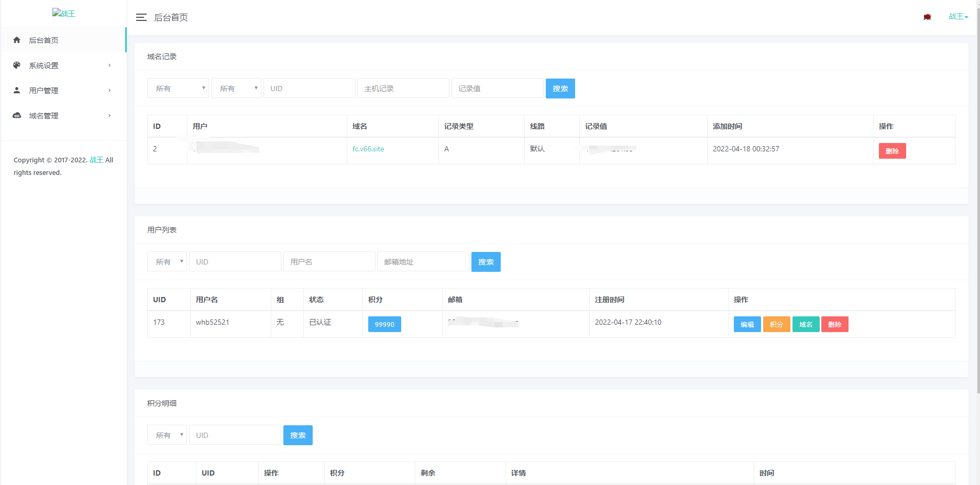Image resolution: width=980 pixels, height=485 pixels.
Task: Click the 99990 points badge
Action: tap(384, 324)
